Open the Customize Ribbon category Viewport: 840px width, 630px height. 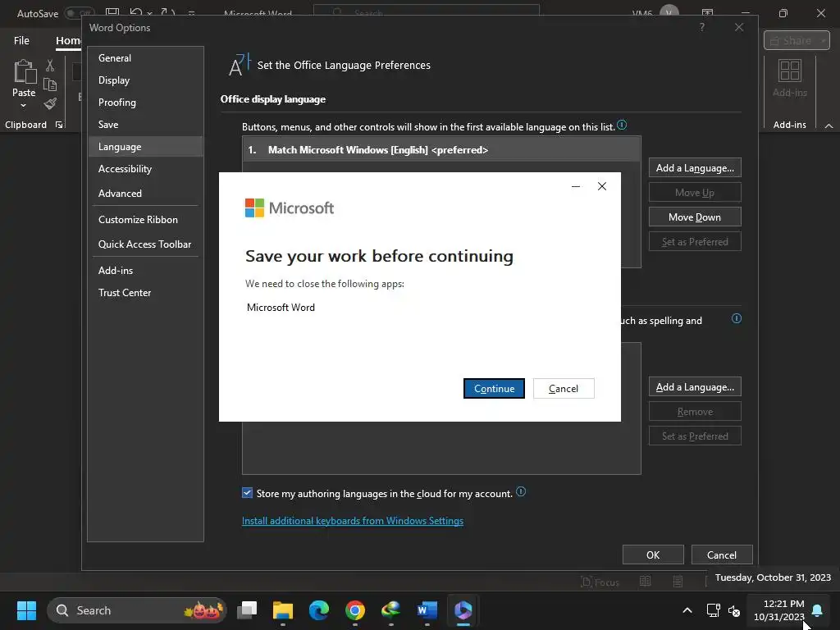point(145,220)
